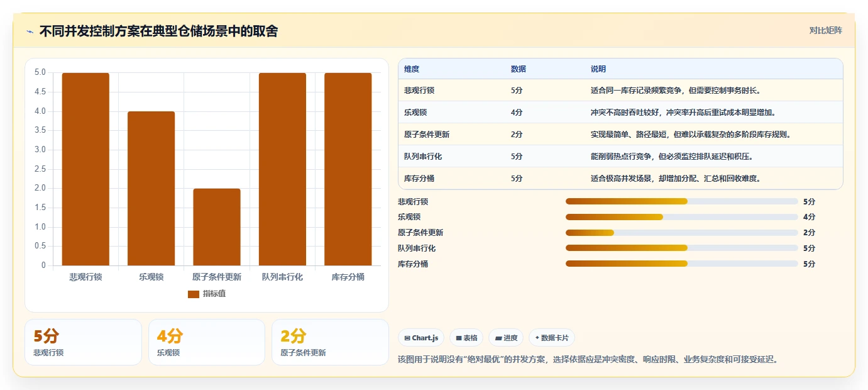Click the footer note starting 该图用于说明

pos(589,360)
